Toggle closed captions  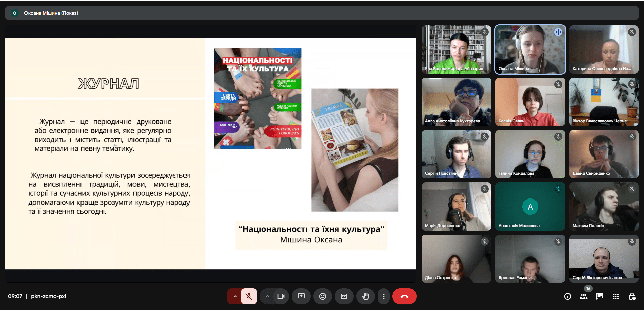344,296
